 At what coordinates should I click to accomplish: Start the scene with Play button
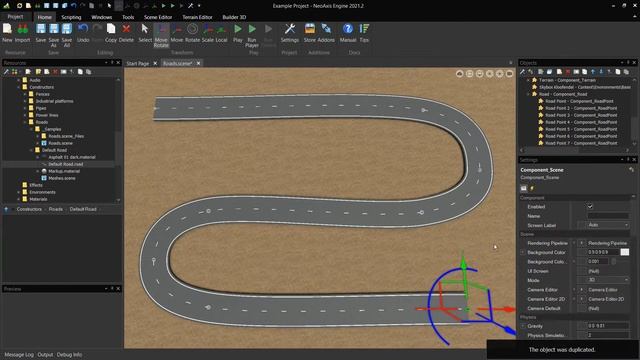click(238, 33)
